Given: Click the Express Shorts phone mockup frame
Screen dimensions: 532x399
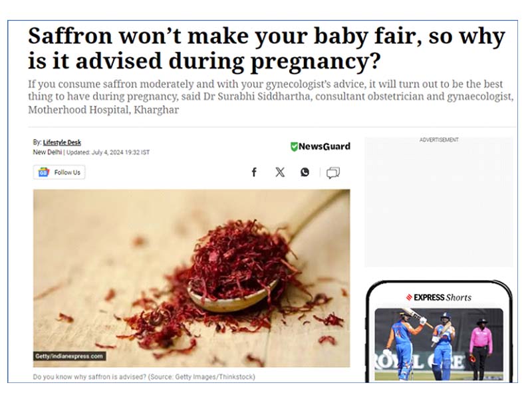Looking at the screenshot, I should pos(440,331).
